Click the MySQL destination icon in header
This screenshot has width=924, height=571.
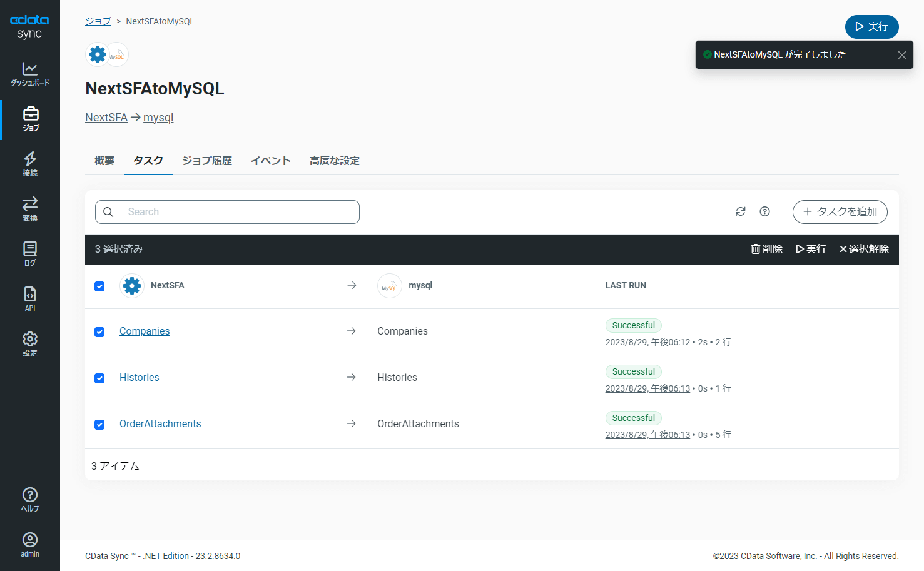pos(117,54)
